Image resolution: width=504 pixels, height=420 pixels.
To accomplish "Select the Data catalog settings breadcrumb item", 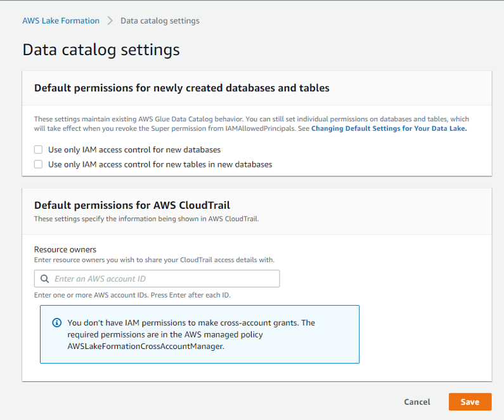I will tap(160, 21).
